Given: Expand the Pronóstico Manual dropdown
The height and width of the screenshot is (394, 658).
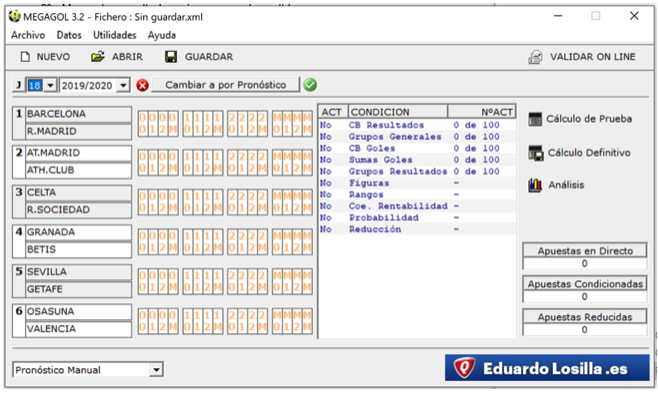Looking at the screenshot, I should tap(156, 370).
